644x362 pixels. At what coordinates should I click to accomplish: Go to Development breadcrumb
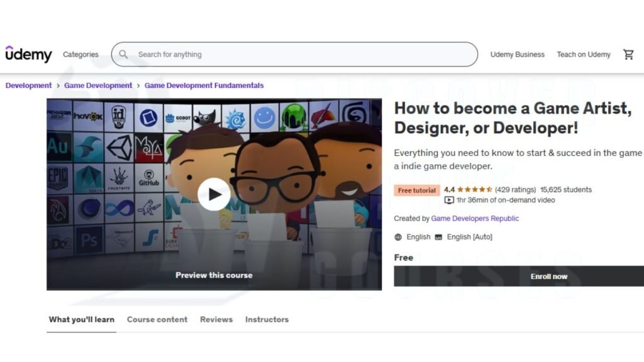28,85
